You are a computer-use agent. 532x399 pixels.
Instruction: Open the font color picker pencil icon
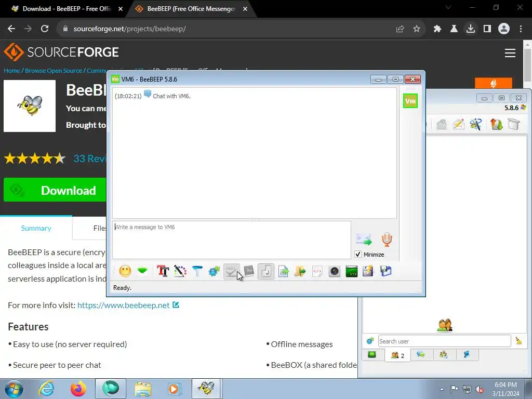click(180, 271)
